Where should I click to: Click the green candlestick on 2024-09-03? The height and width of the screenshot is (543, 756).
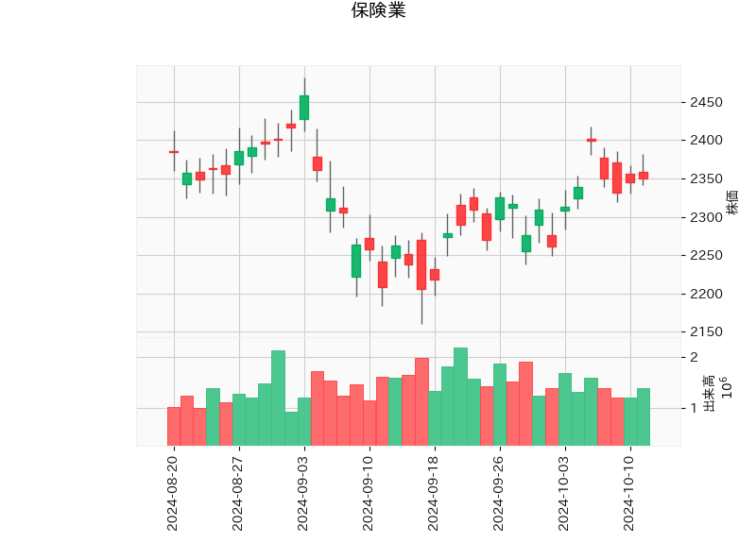[x=304, y=108]
